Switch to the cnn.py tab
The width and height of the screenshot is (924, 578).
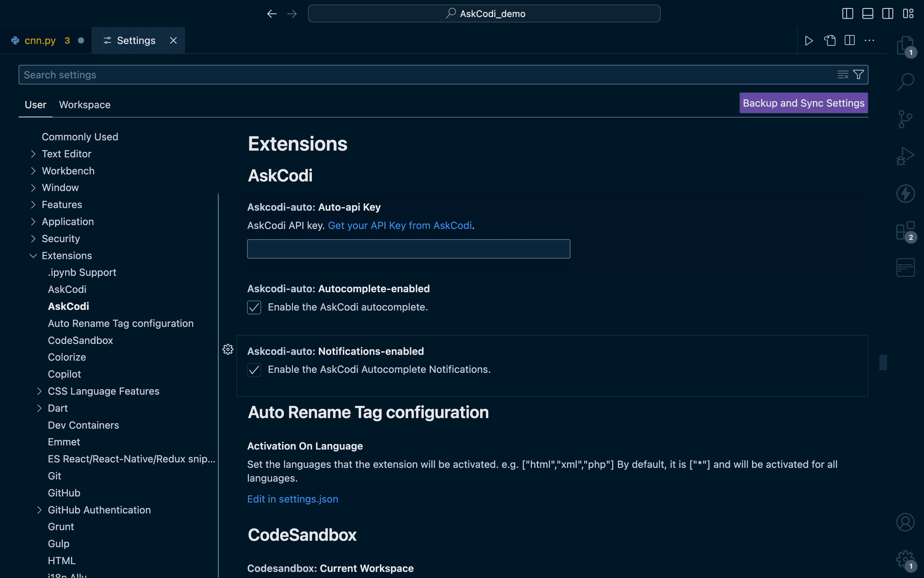(x=46, y=40)
